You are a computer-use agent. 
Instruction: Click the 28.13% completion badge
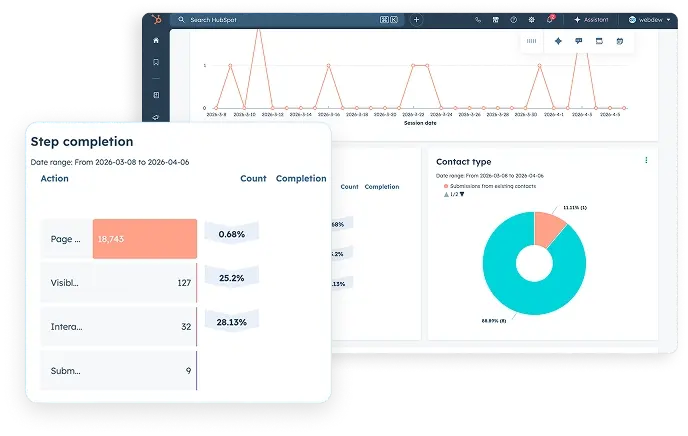tap(232, 322)
